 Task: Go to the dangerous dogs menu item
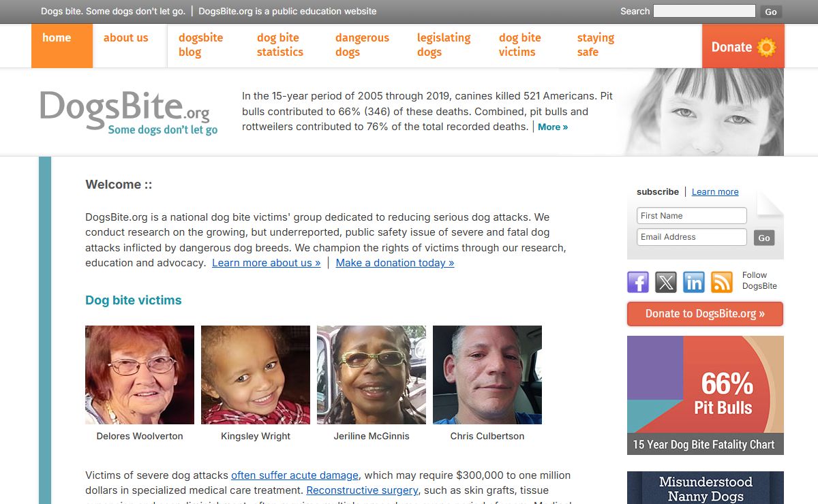(x=362, y=45)
